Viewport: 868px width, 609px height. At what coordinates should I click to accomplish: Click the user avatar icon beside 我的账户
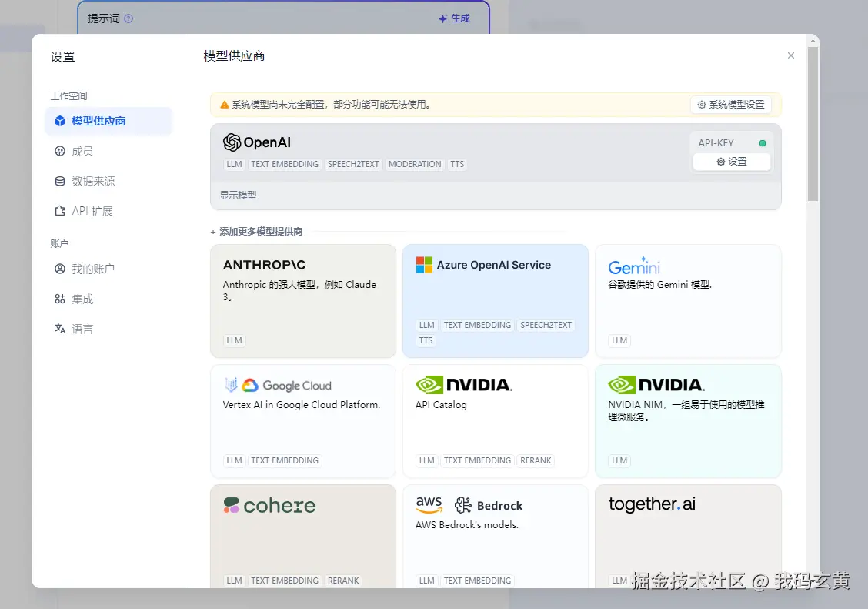pyautogui.click(x=60, y=269)
